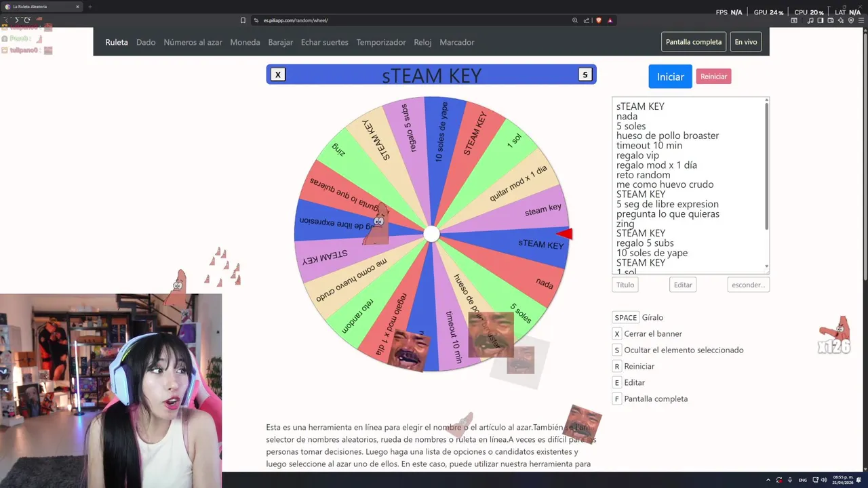Click the entries text area at 'hueso de pollo broaster'

pos(668,136)
